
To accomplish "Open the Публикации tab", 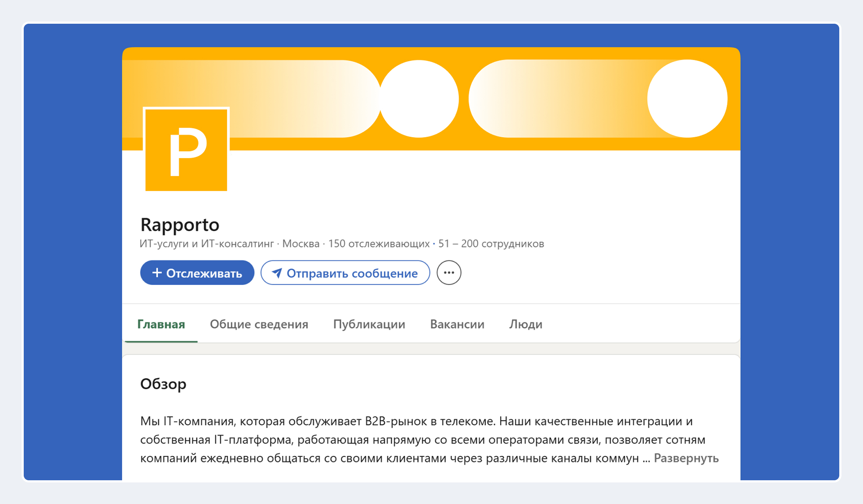I will pos(369,324).
